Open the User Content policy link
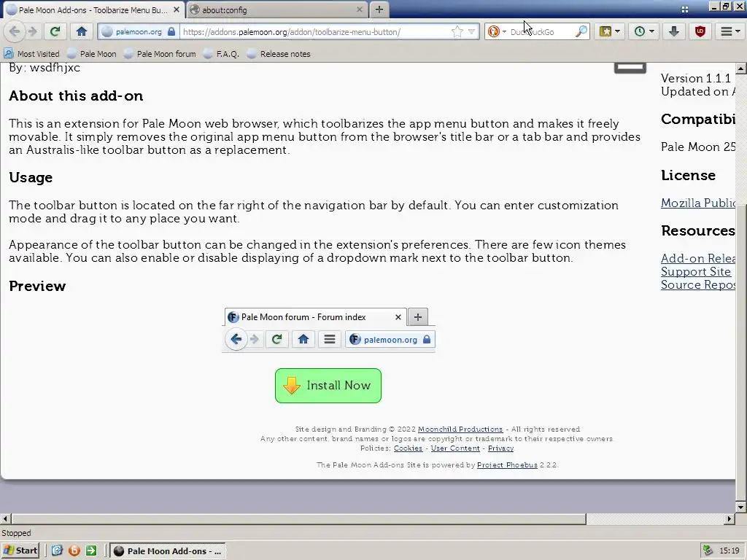The height and width of the screenshot is (560, 747). coord(455,448)
